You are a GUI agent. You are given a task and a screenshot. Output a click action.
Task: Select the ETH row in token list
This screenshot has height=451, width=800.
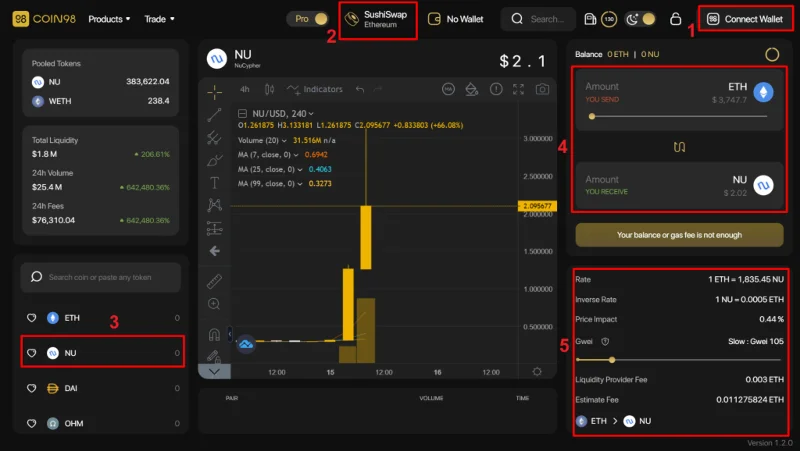(102, 318)
